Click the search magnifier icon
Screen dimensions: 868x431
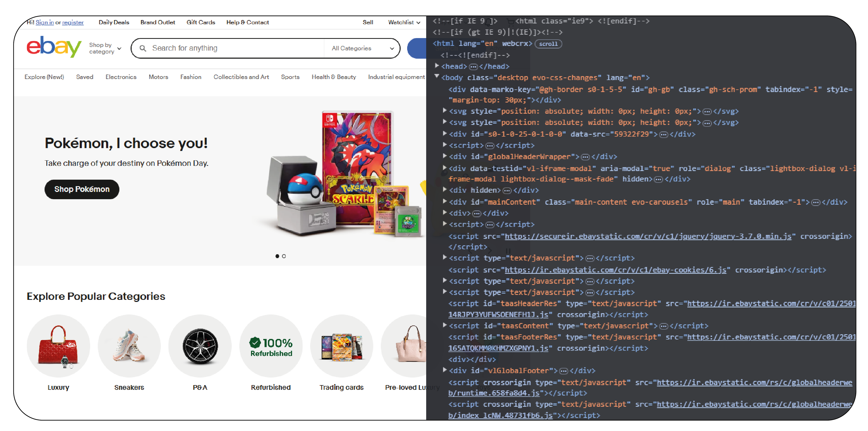pyautogui.click(x=143, y=48)
